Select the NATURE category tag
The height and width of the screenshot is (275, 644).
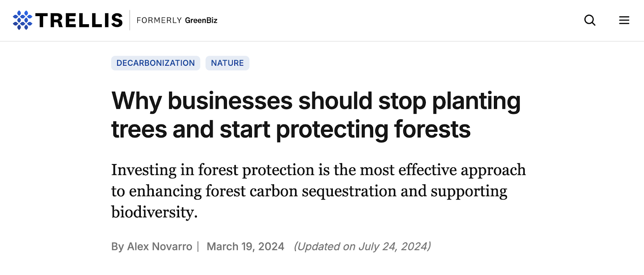[x=227, y=63]
